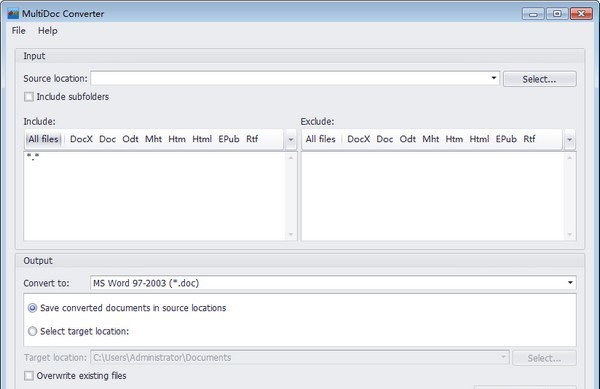Select Rtf in the Exclude filter bar
The height and width of the screenshot is (389, 600).
529,139
